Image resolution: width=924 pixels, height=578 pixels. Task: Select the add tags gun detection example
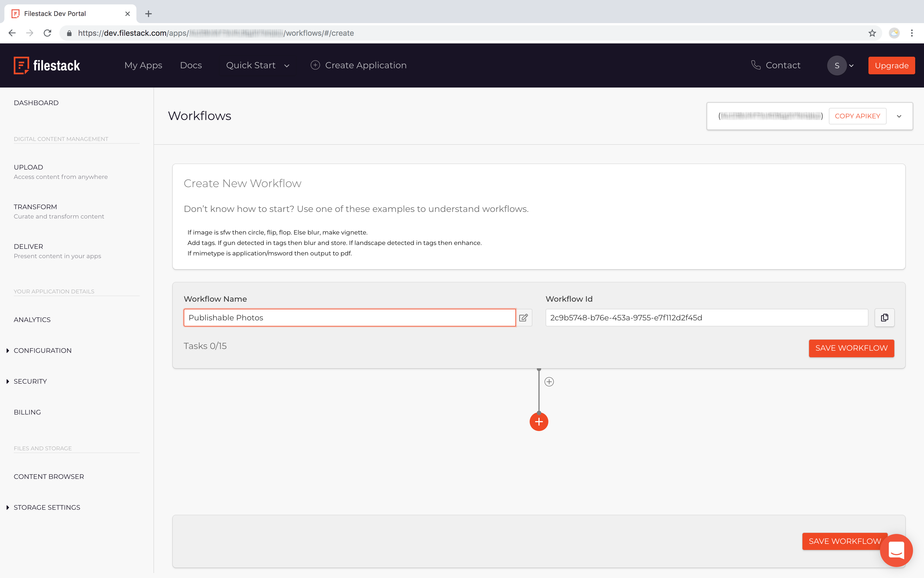click(x=334, y=243)
